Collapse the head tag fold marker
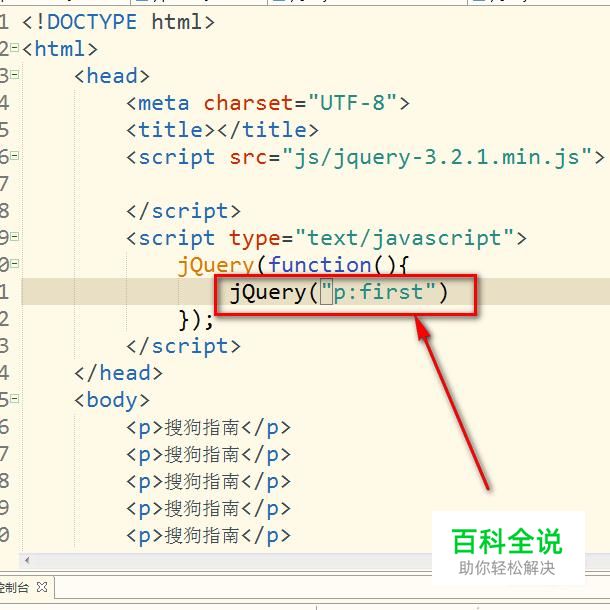 click(x=14, y=74)
